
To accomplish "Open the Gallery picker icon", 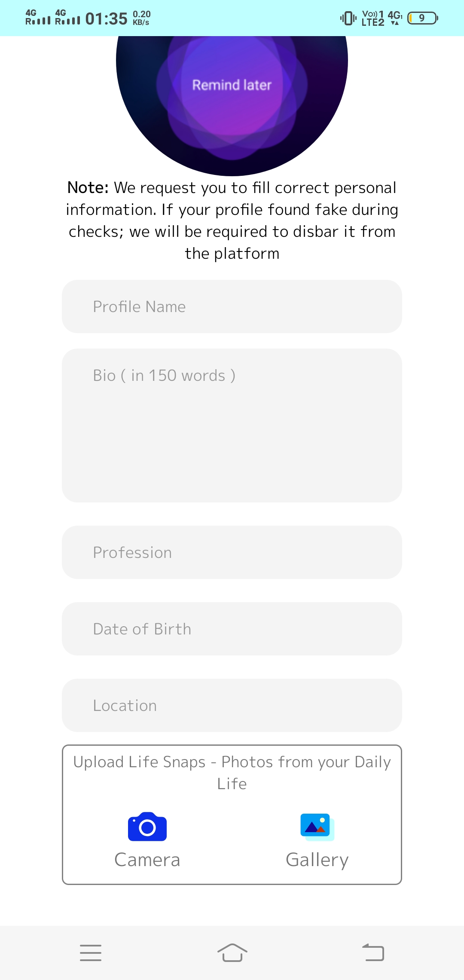I will 317,827.
